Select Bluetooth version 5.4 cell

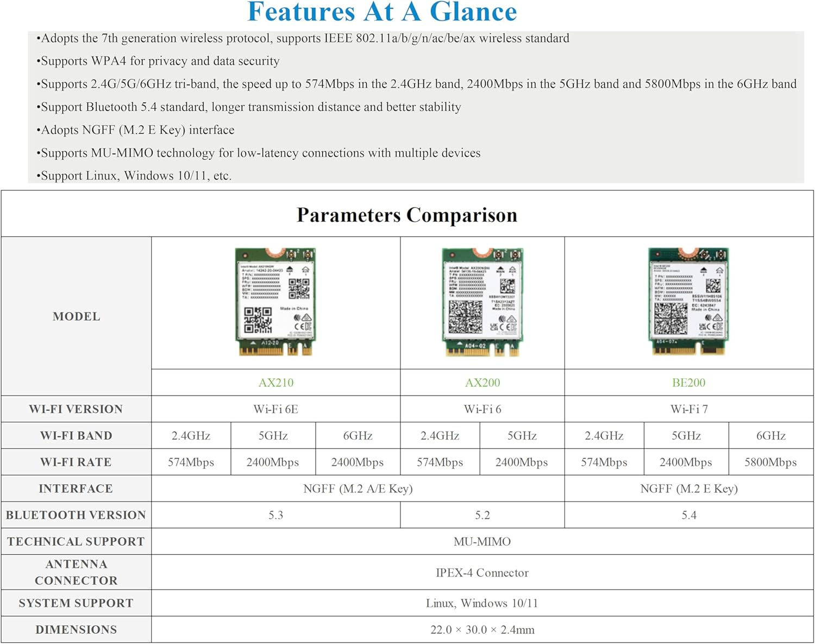click(x=688, y=515)
